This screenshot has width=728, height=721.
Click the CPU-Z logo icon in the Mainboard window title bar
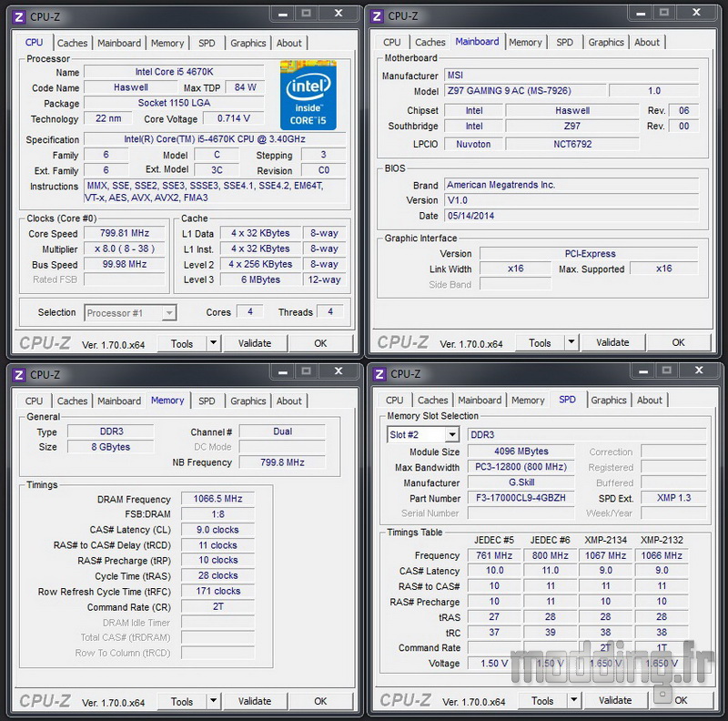click(377, 16)
